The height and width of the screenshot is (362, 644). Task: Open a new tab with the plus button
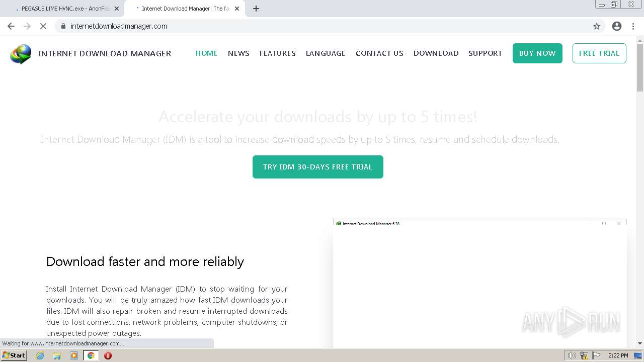[x=256, y=9]
